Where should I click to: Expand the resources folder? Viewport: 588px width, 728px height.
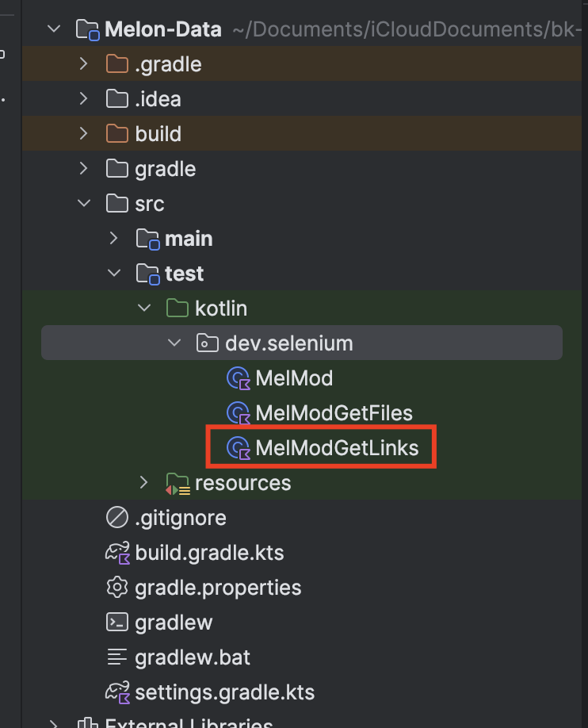[144, 483]
